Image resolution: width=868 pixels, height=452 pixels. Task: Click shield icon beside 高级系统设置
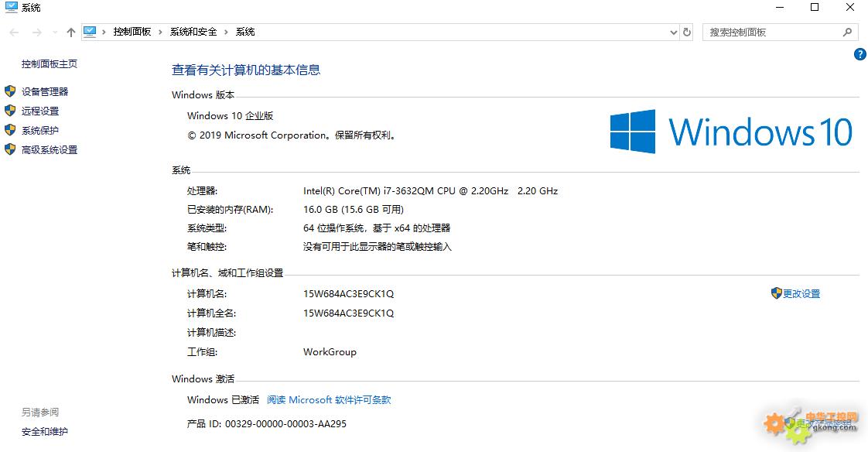[10, 149]
